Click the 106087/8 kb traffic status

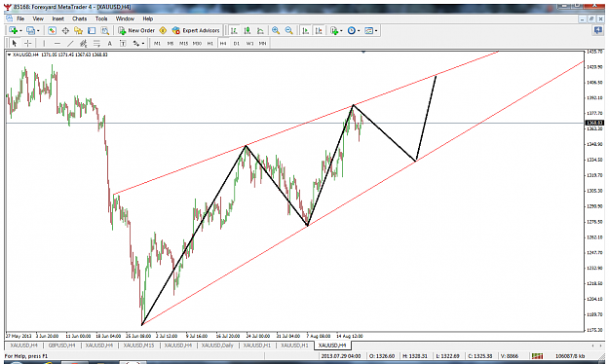coord(570,356)
